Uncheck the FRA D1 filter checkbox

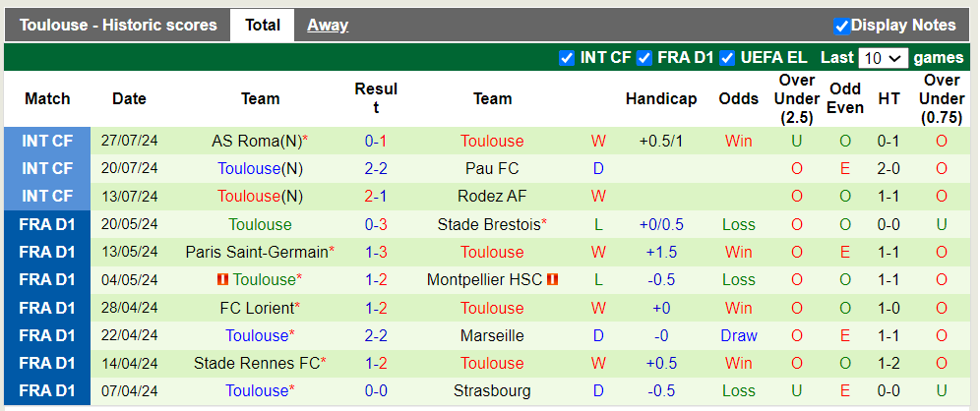[x=644, y=58]
